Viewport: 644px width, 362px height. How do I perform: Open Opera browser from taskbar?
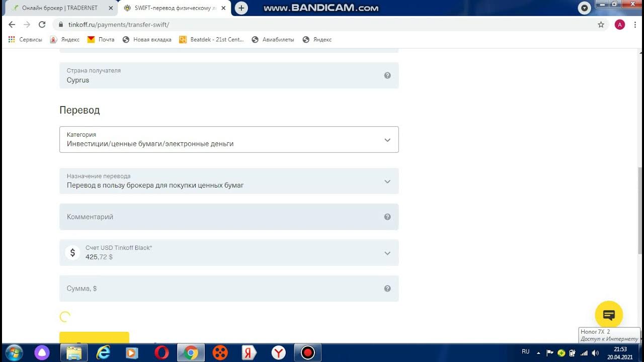[162, 352]
